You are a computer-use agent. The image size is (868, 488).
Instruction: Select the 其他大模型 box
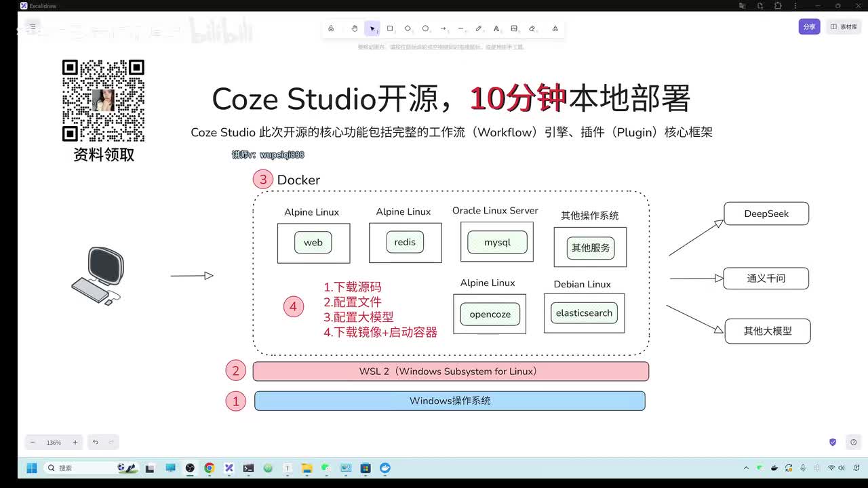pos(768,331)
